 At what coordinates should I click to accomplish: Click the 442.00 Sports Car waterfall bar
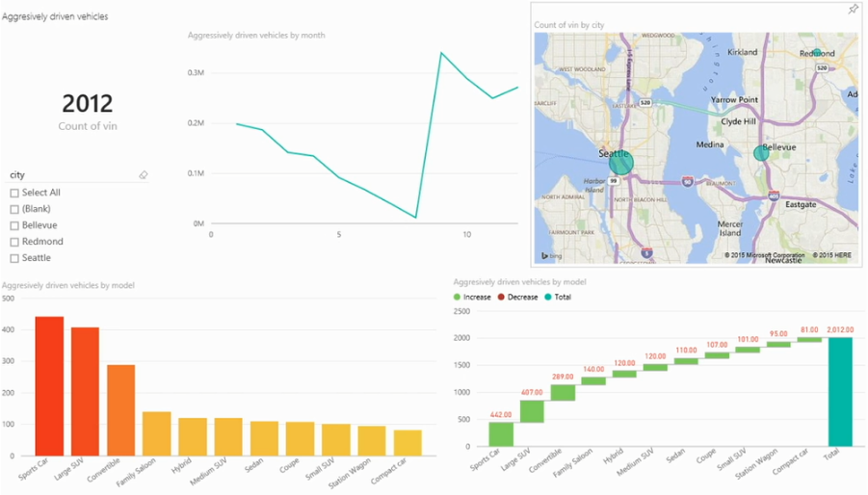coord(501,434)
